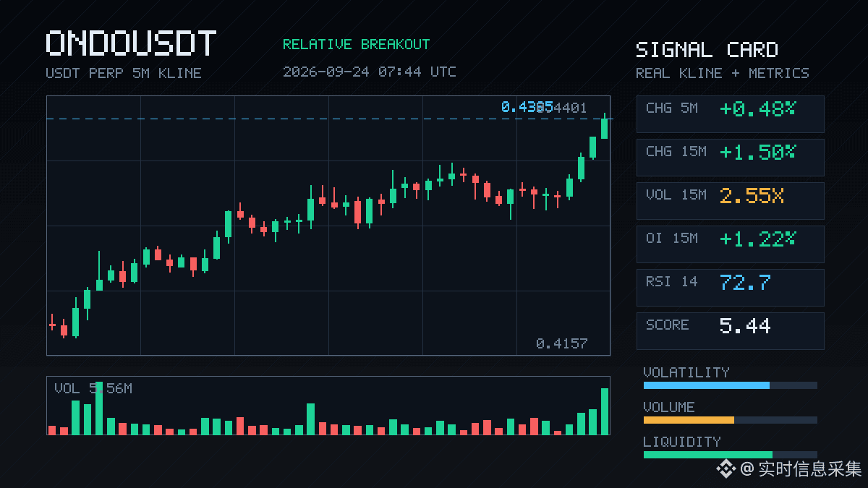Image resolution: width=868 pixels, height=488 pixels.
Task: Click the SIGNAL CARD heading
Action: click(x=707, y=50)
